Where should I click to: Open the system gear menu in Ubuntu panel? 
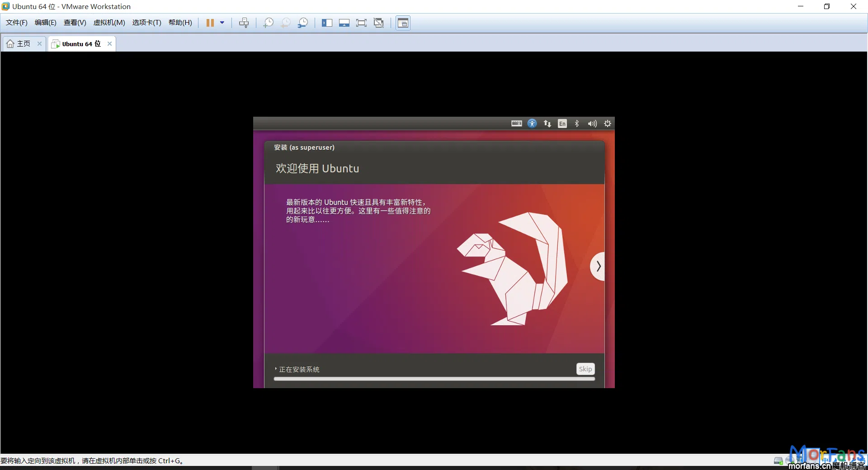tap(608, 123)
